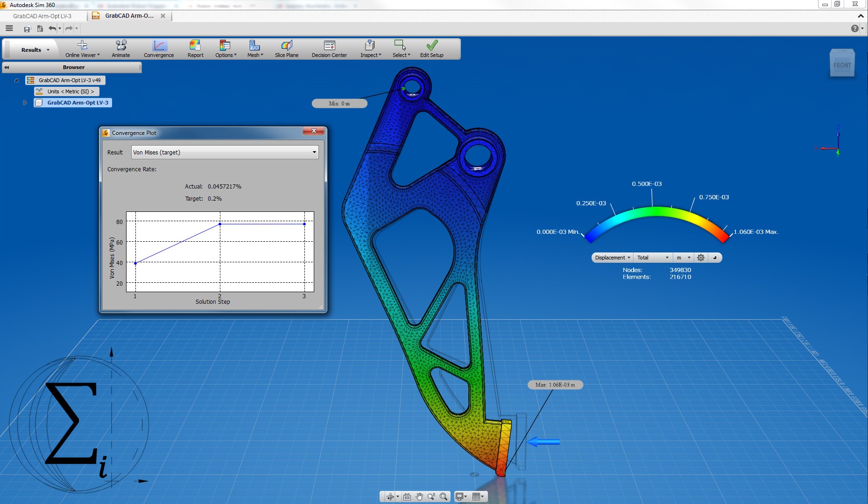Click the units icon in browser tree
The width and height of the screenshot is (868, 504).
tap(40, 91)
